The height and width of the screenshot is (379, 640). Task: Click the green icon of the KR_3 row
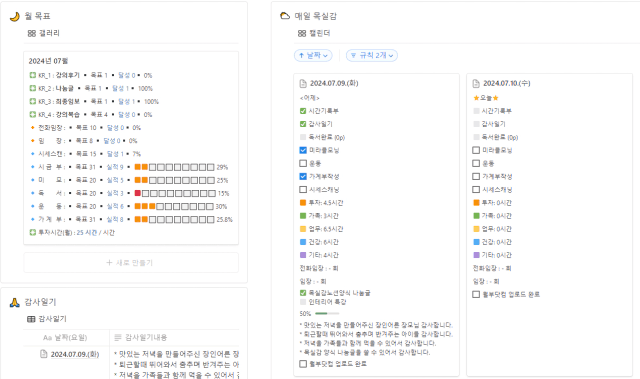[x=33, y=101]
